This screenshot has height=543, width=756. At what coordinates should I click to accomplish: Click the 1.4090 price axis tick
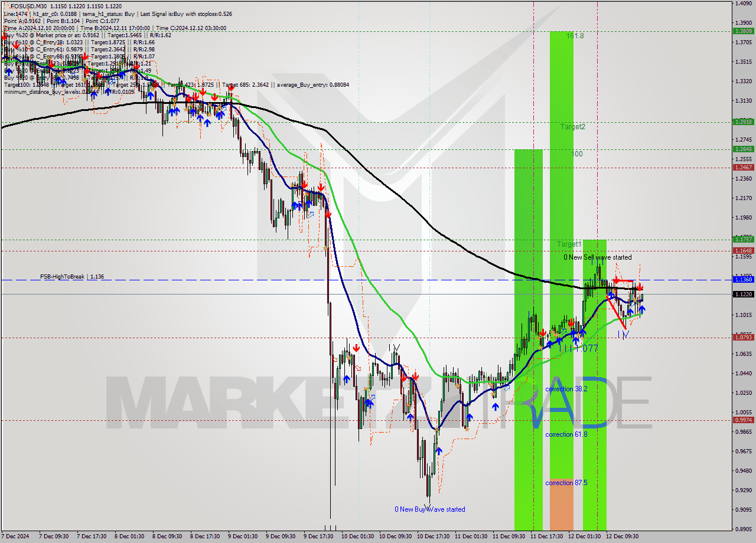coord(743,3)
